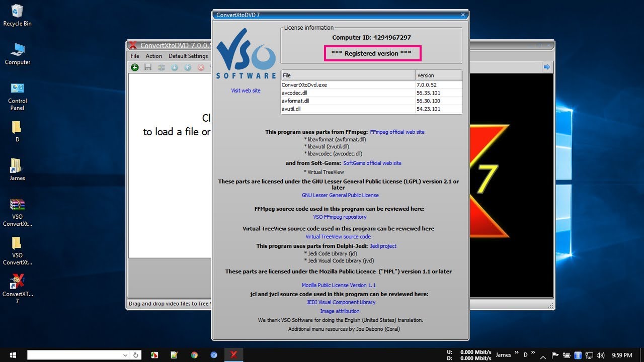
Task: Open JEDI Visual Component Library link
Action: [341, 302]
